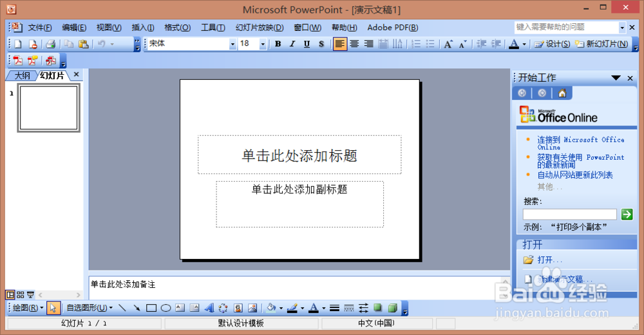Insert WordArt from the drawing toolbar
The height and width of the screenshot is (335, 644).
(x=209, y=308)
